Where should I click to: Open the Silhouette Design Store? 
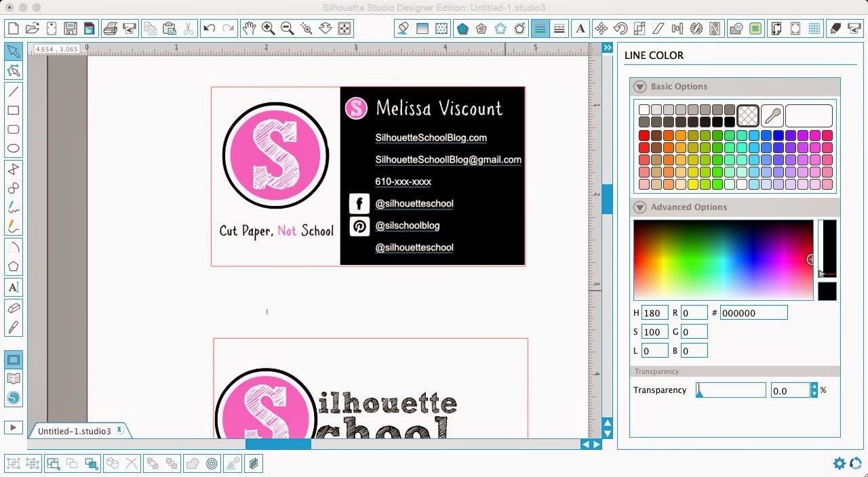[x=14, y=398]
